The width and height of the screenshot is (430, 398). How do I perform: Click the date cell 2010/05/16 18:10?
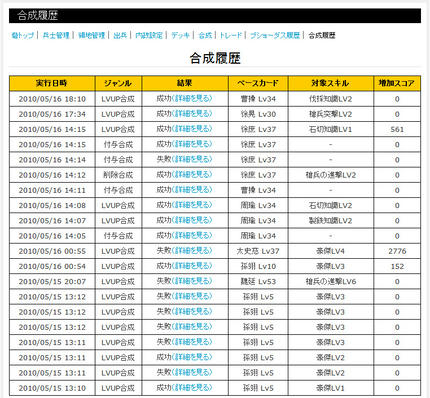52,99
